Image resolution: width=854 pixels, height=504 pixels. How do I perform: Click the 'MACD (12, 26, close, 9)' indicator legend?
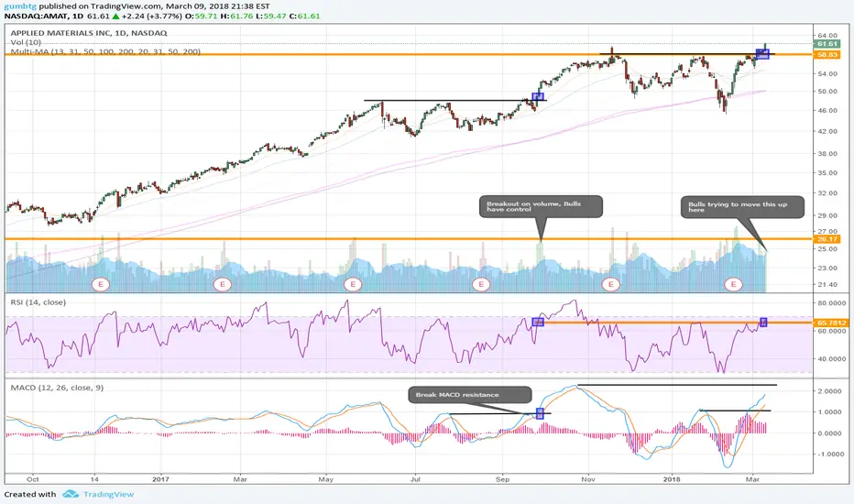point(57,388)
